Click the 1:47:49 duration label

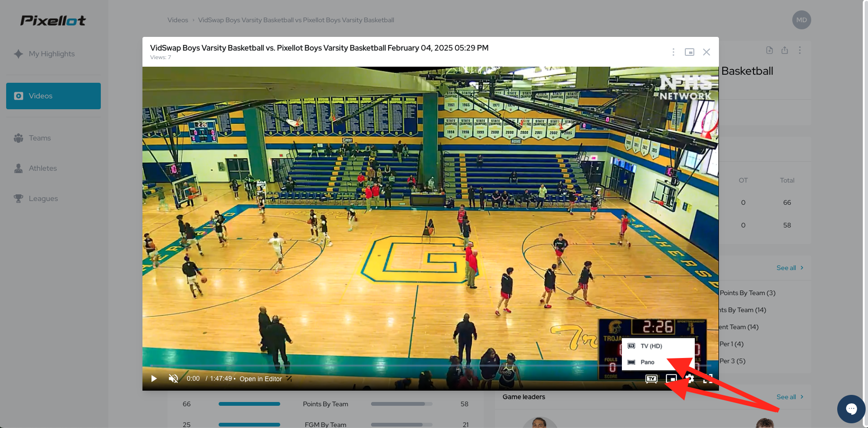click(221, 378)
